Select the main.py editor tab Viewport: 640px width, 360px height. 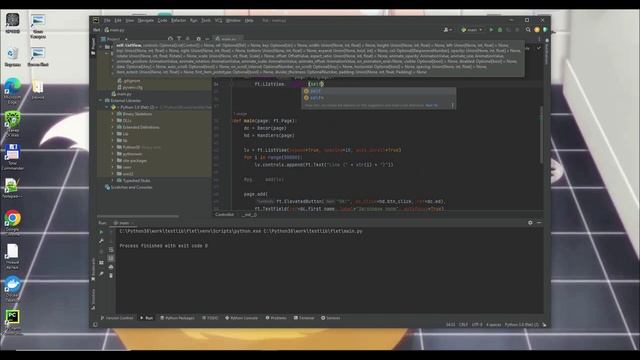tap(227, 39)
